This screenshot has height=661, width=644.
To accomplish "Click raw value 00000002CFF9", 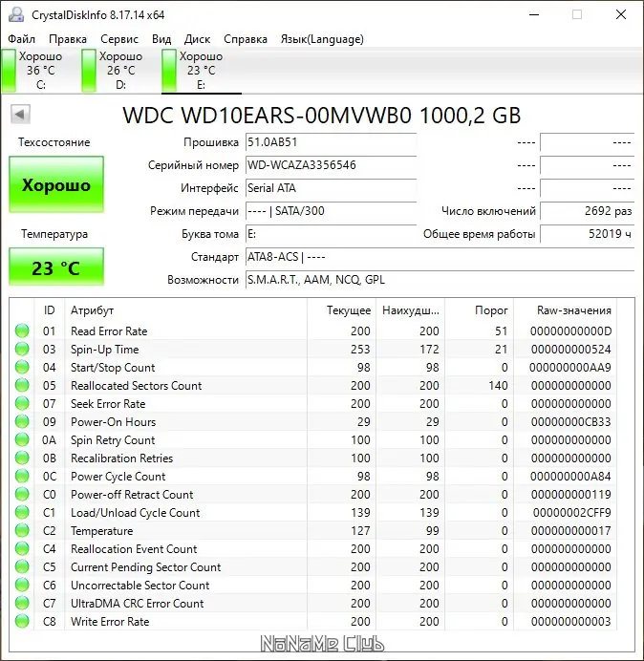I will 572,513.
